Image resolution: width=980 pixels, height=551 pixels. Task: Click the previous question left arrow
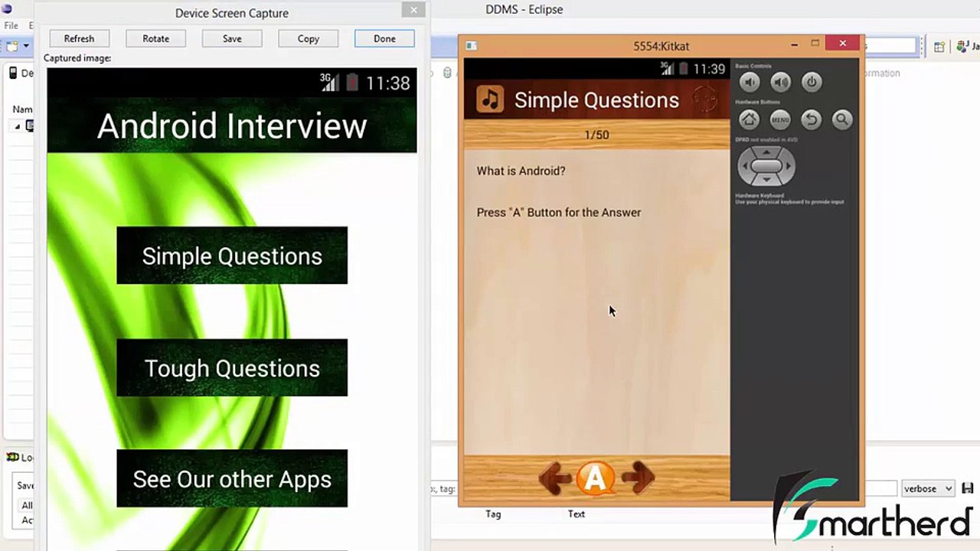tap(556, 479)
